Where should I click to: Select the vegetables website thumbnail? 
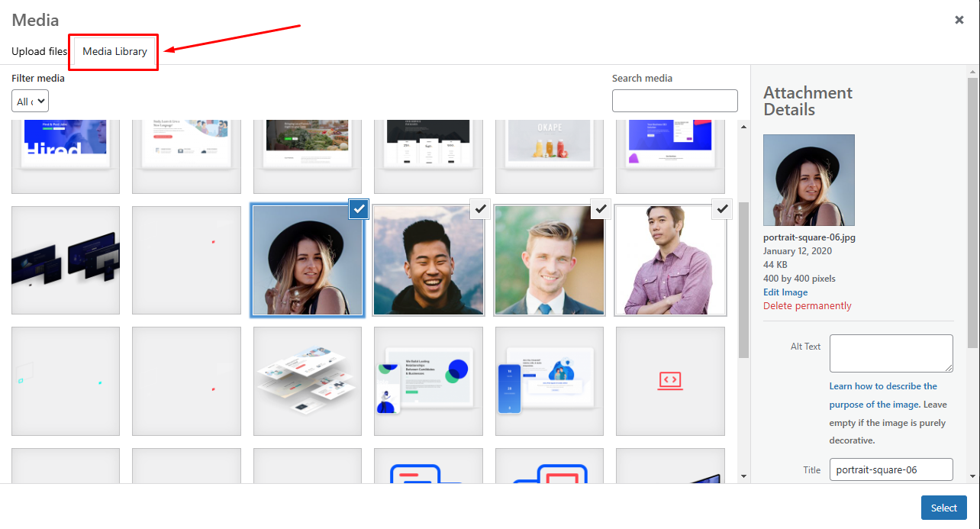(x=308, y=156)
